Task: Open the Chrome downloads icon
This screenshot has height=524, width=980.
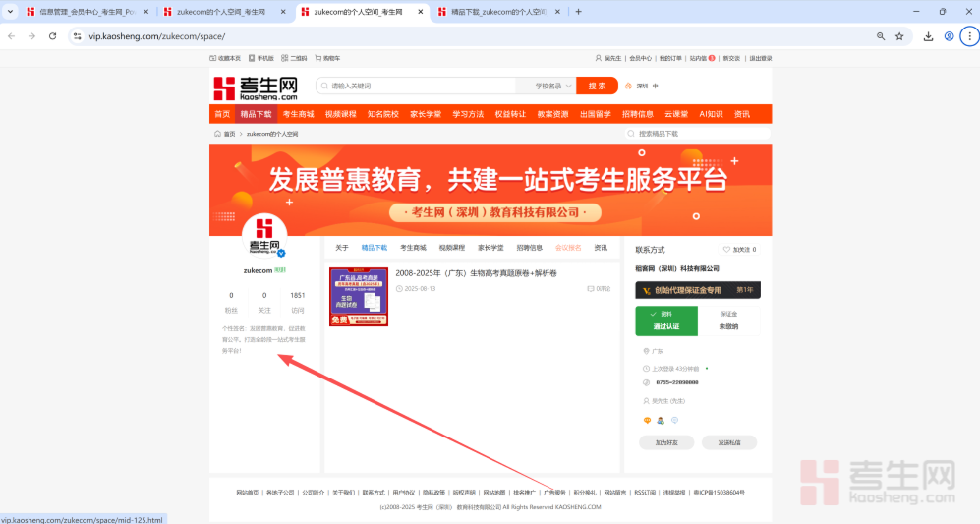Action: pyautogui.click(x=928, y=36)
